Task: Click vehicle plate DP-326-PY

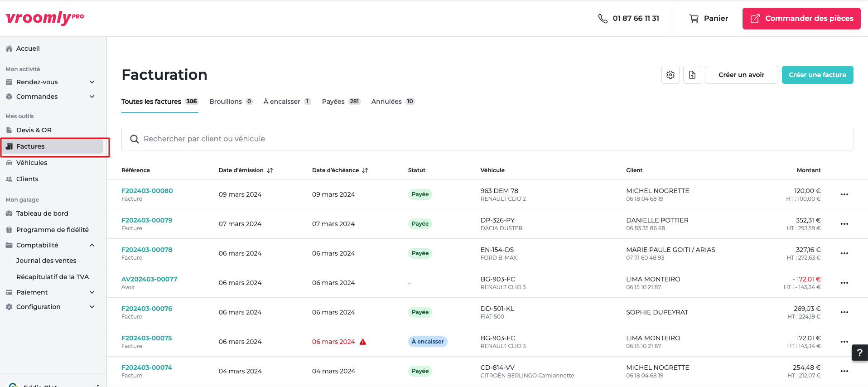Action: click(x=497, y=220)
